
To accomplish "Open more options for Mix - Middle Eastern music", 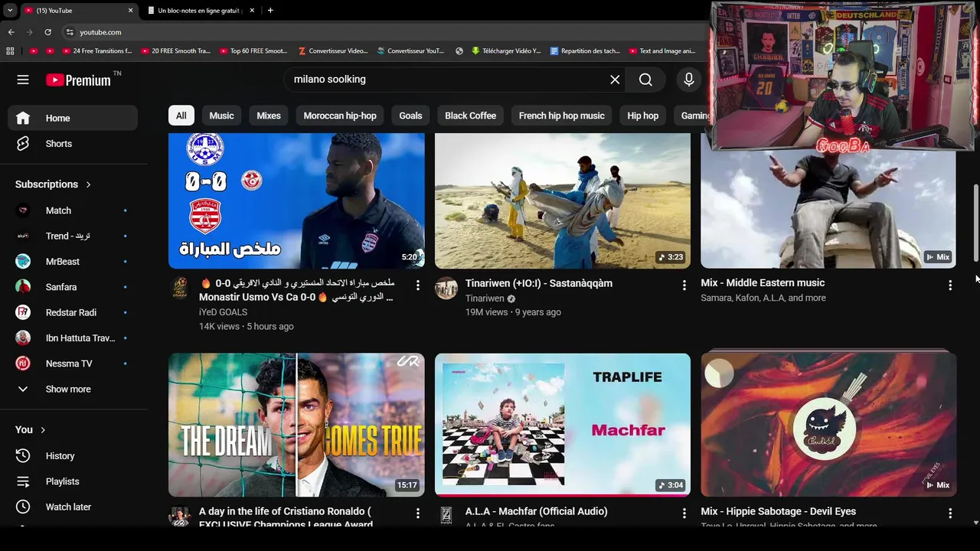I will 950,285.
